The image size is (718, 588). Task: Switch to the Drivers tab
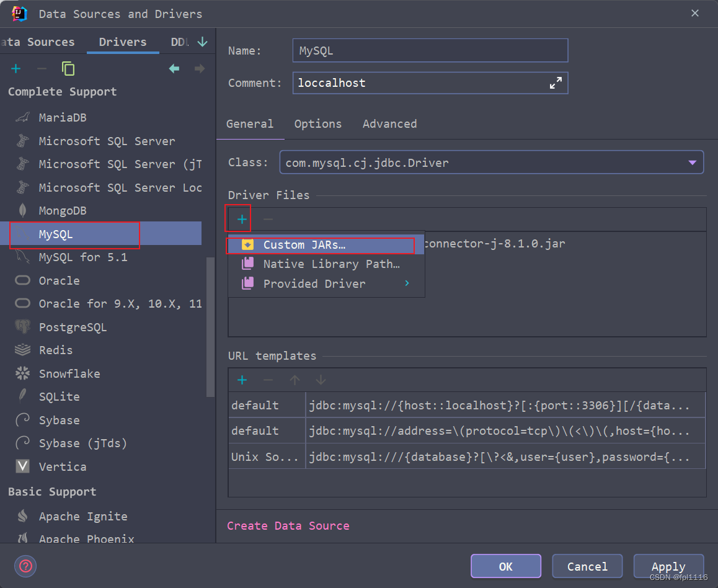click(x=123, y=42)
